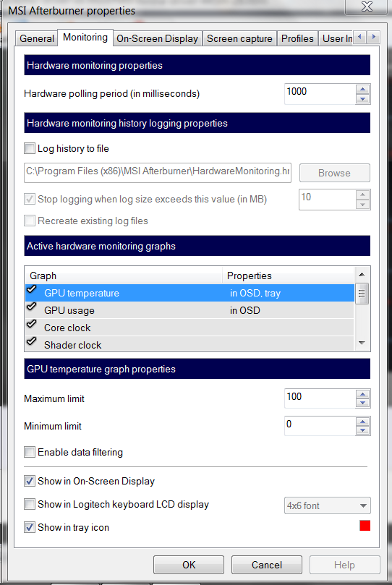The height and width of the screenshot is (585, 392).
Task: Enable Log history to file
Action: pos(30,148)
